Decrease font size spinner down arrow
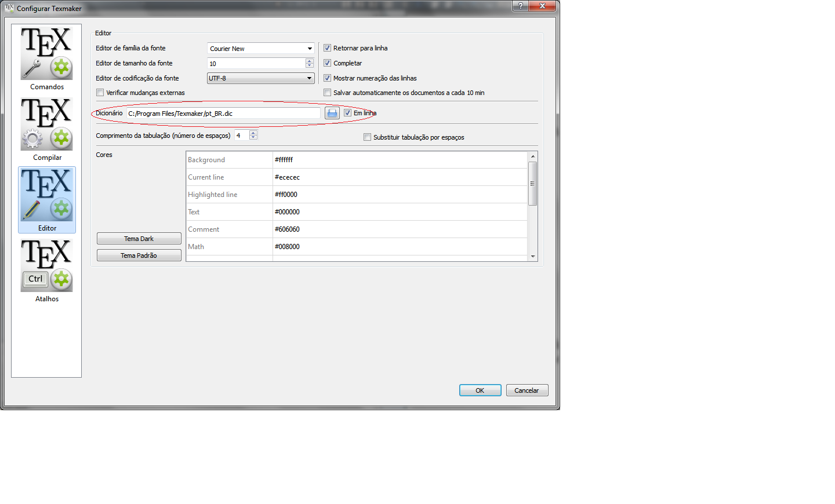The height and width of the screenshot is (504, 835). pyautogui.click(x=310, y=65)
